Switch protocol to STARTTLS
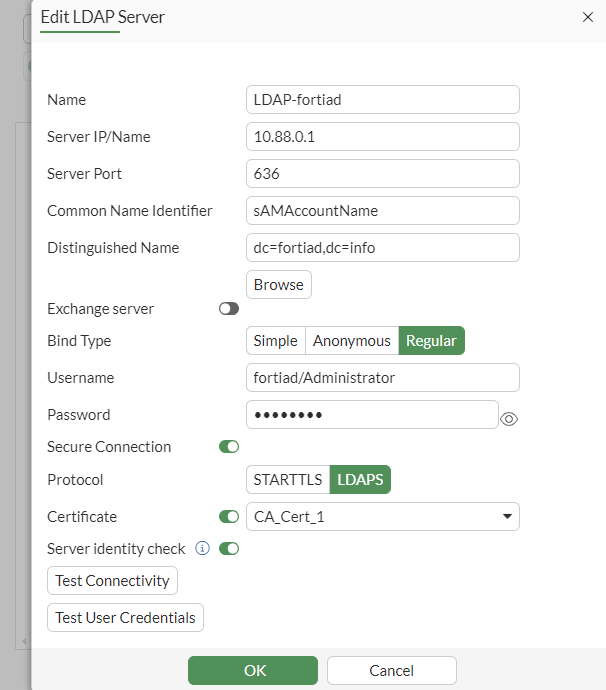This screenshot has width=606, height=690. (288, 480)
